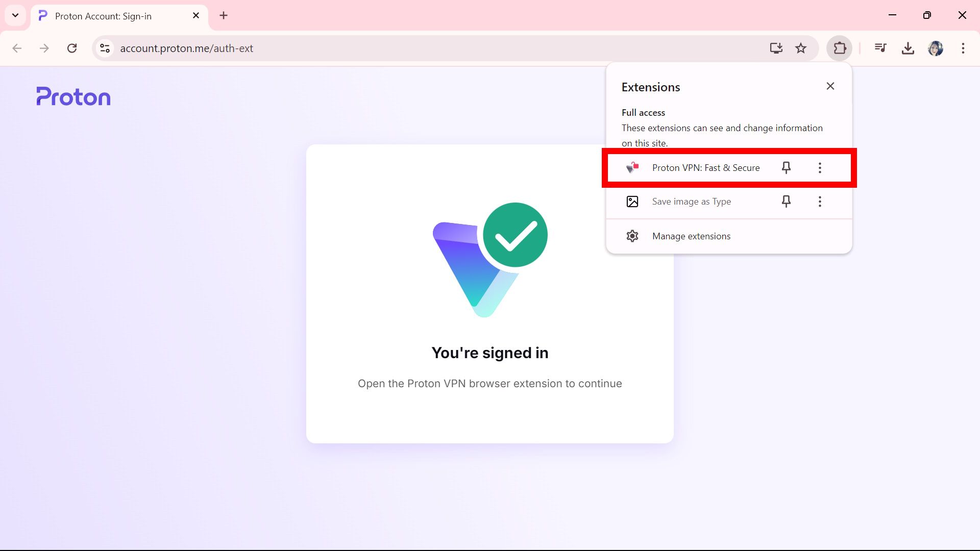Reload the current page
980x551 pixels.
point(72,48)
